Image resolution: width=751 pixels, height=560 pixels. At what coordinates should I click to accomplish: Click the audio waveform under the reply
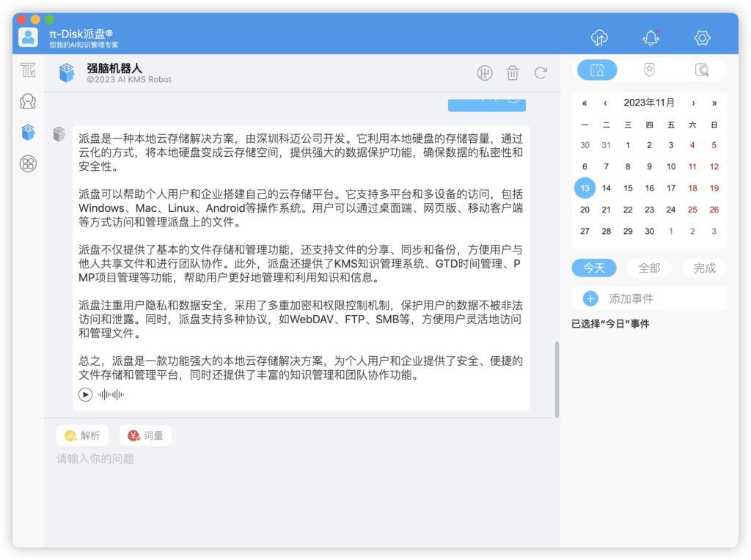pyautogui.click(x=111, y=394)
